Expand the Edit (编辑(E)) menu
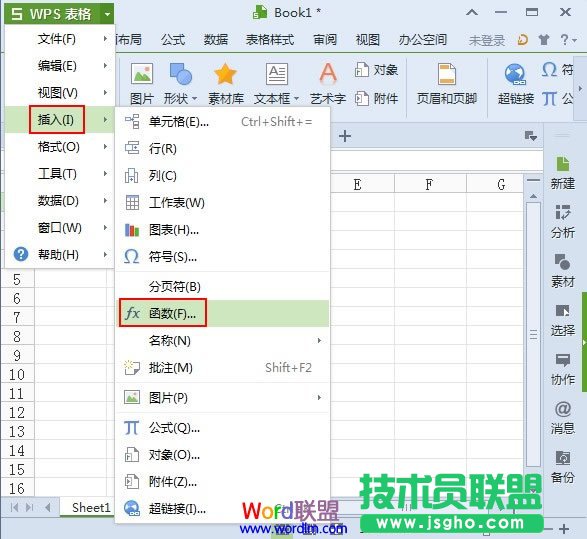This screenshot has height=539, width=587. click(x=60, y=66)
